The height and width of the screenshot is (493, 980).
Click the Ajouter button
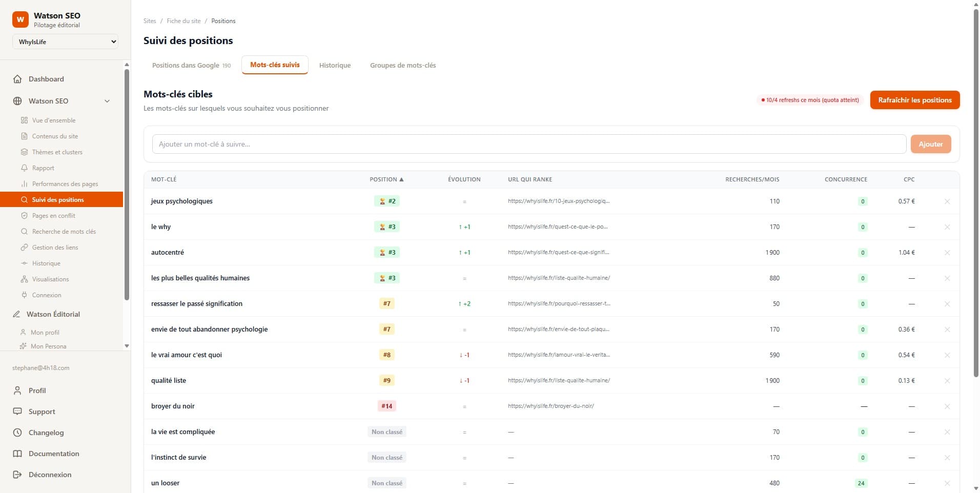930,144
